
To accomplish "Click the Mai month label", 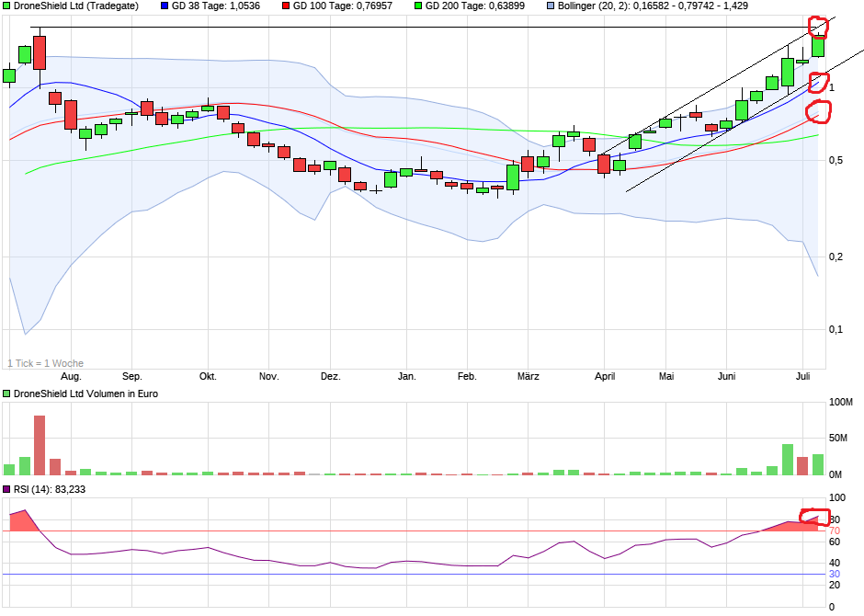I will [x=666, y=376].
